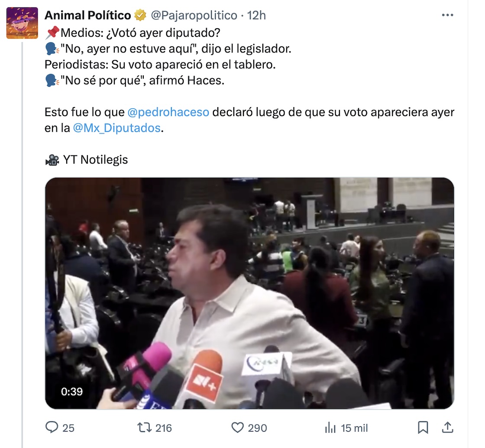Click the 15 mil views count

354,428
